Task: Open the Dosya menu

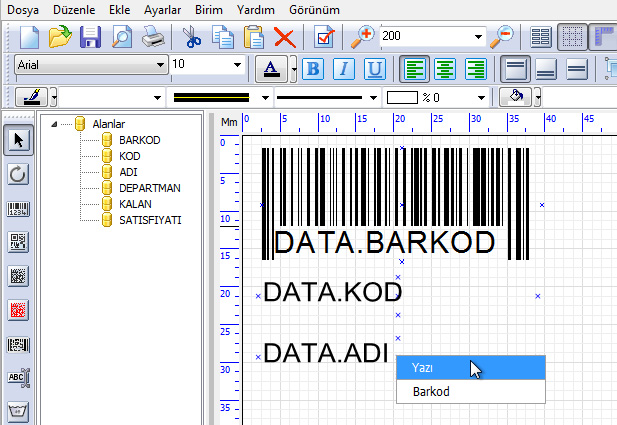Action: click(x=23, y=10)
